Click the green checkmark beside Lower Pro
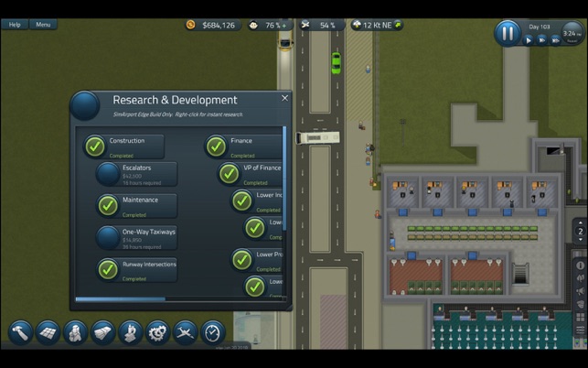The width and height of the screenshot is (588, 368). click(x=241, y=260)
